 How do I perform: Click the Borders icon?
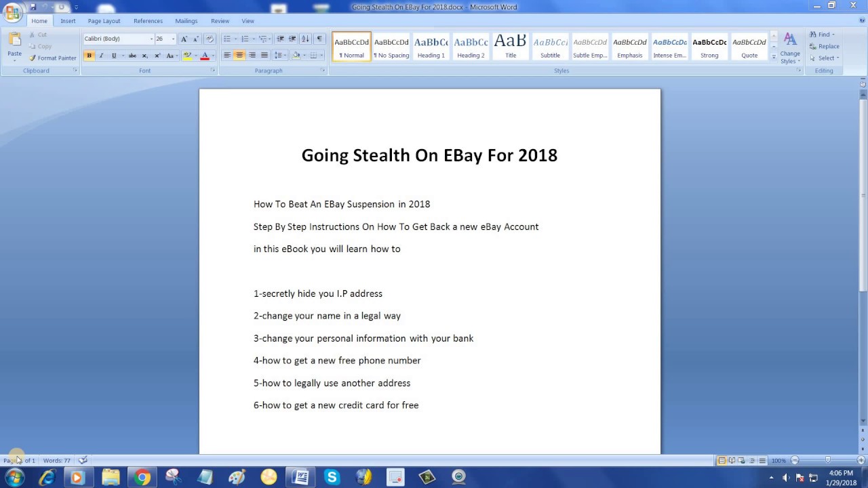coord(313,56)
